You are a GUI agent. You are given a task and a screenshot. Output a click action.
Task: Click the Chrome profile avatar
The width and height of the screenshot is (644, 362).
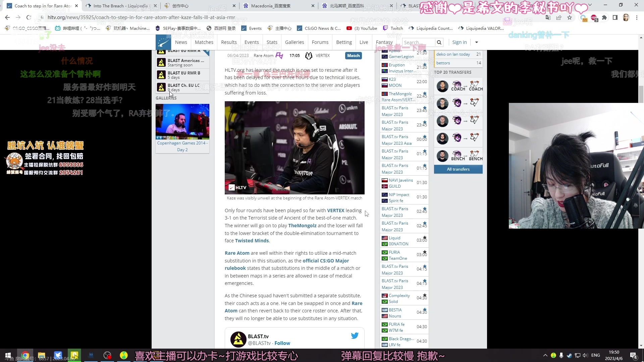tap(626, 17)
